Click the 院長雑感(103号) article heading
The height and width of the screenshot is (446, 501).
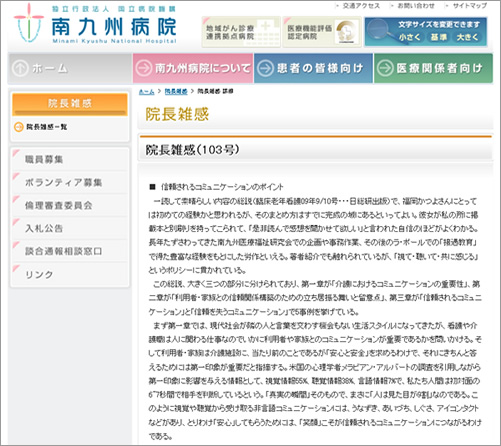point(192,150)
